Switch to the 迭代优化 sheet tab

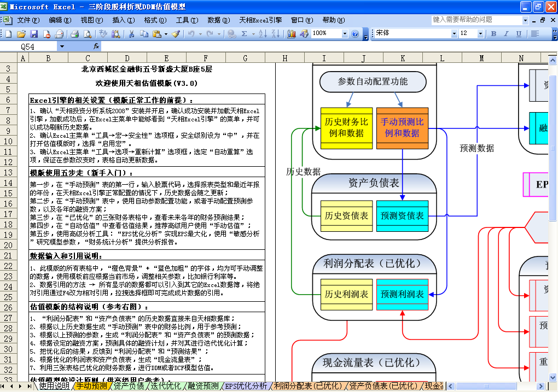point(166,386)
